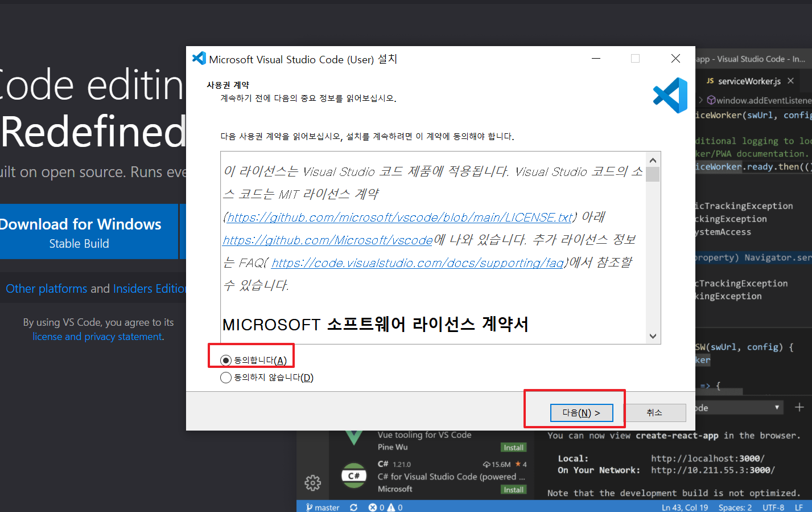The width and height of the screenshot is (812, 512).
Task: Select the 동의하지 않습니다(D) radio button
Action: click(226, 378)
